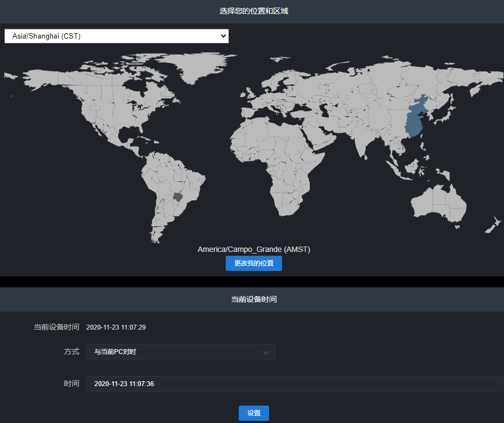This screenshot has width=504, height=423.
Task: Click the arrow of the timezone select box
Action: point(224,36)
